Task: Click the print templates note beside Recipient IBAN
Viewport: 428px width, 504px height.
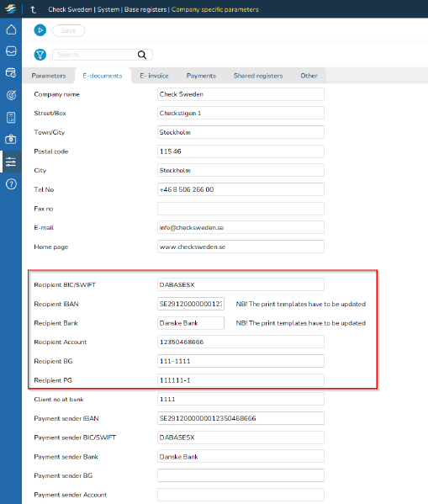Action: tap(301, 304)
